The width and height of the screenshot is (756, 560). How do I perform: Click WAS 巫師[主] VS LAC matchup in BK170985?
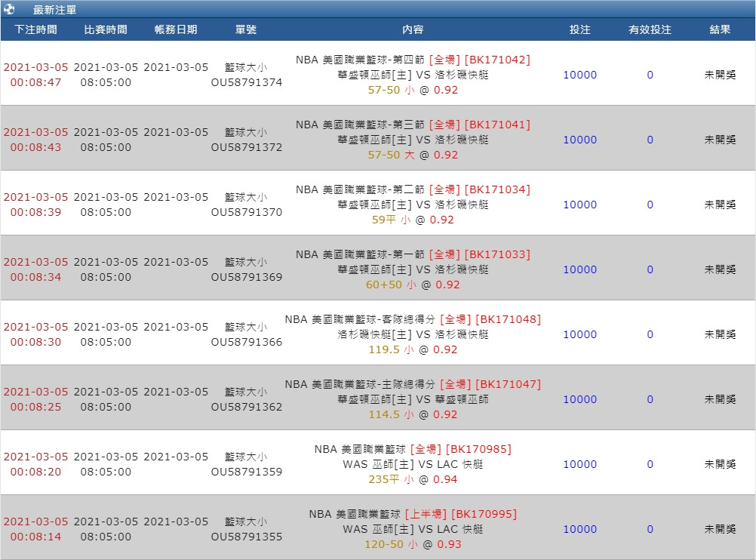413,464
